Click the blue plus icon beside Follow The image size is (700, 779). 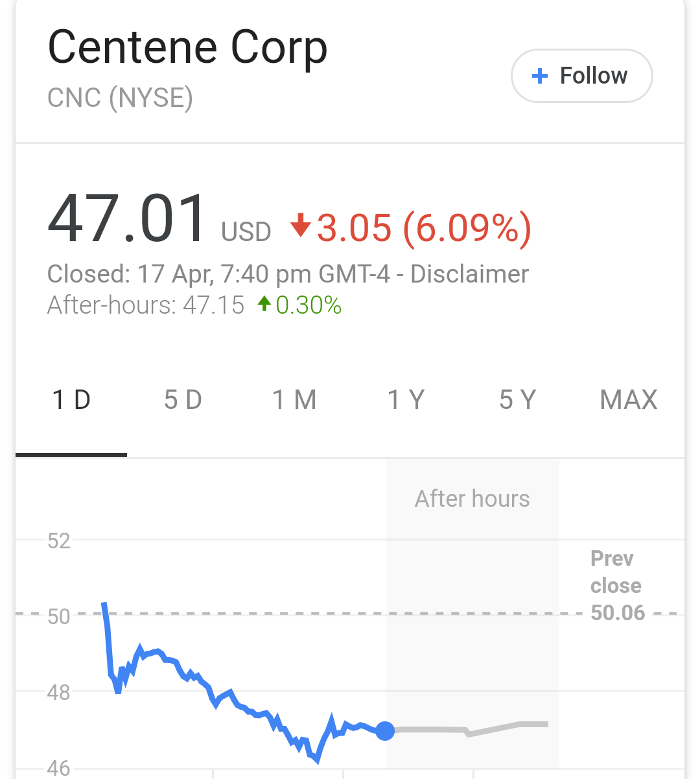pyautogui.click(x=539, y=76)
